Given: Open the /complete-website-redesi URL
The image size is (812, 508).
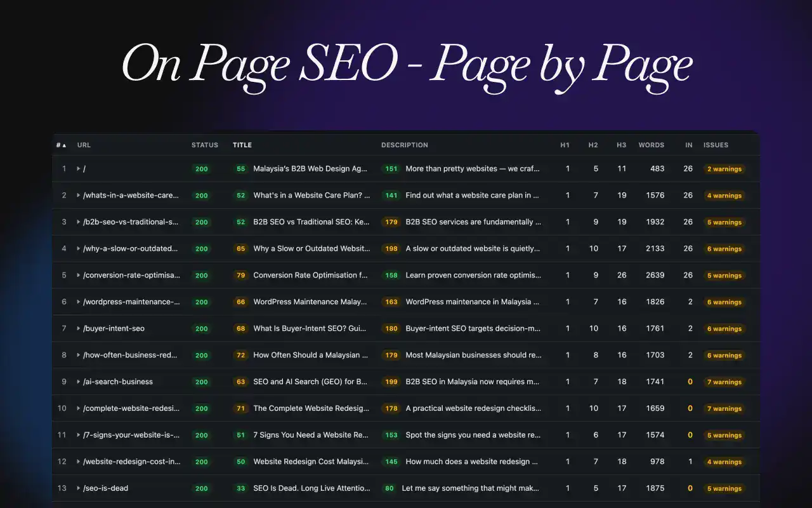Looking at the screenshot, I should pos(131,408).
